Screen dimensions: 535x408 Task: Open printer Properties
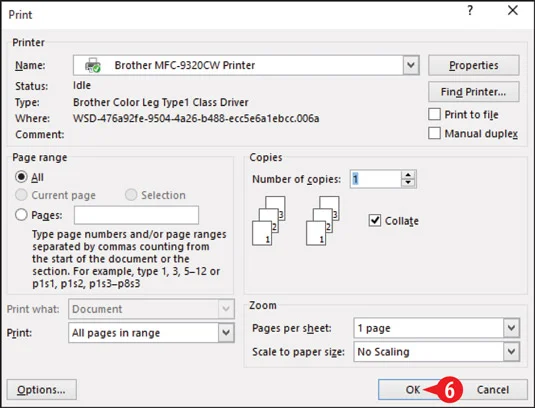click(474, 65)
